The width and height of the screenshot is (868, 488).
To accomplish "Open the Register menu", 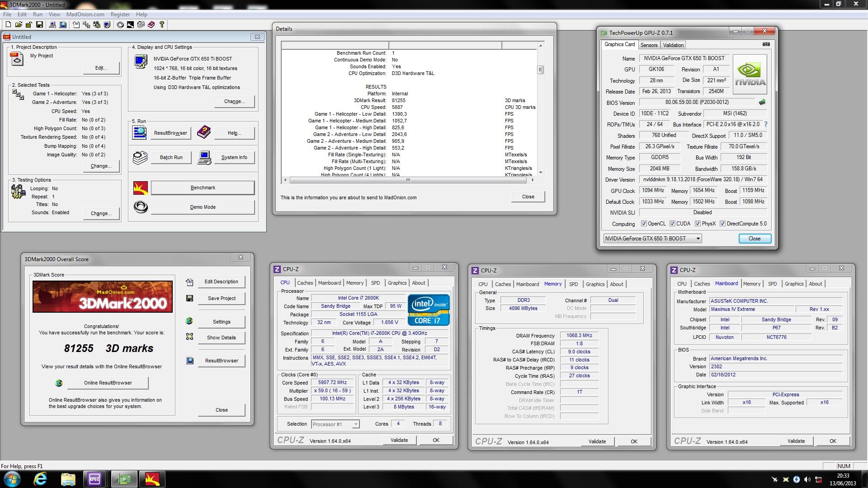I will (x=120, y=14).
